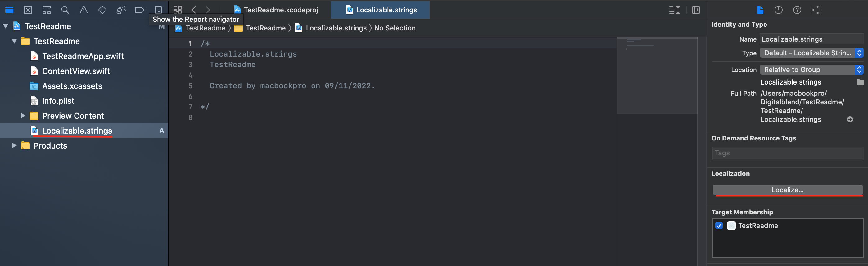Enable the TestReadme target membership checkbox
868x266 pixels.
coord(719,226)
